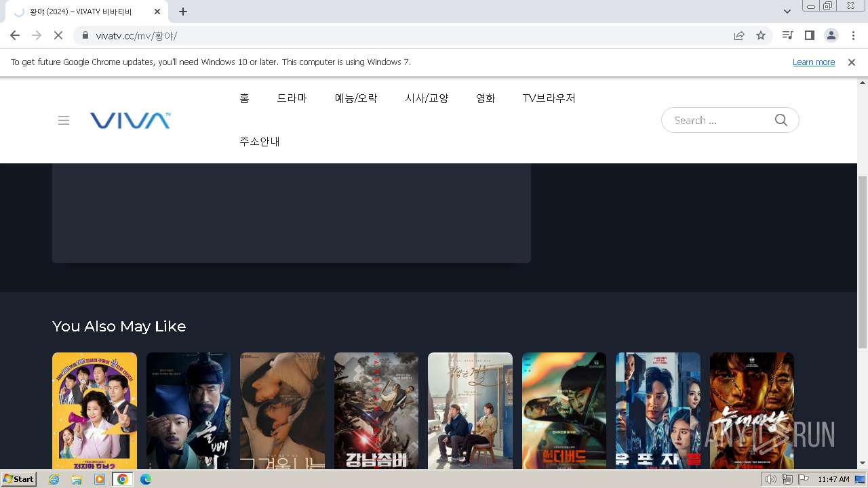Viewport: 868px width, 488px height.
Task: Click Learn more link in update bar
Action: point(814,62)
